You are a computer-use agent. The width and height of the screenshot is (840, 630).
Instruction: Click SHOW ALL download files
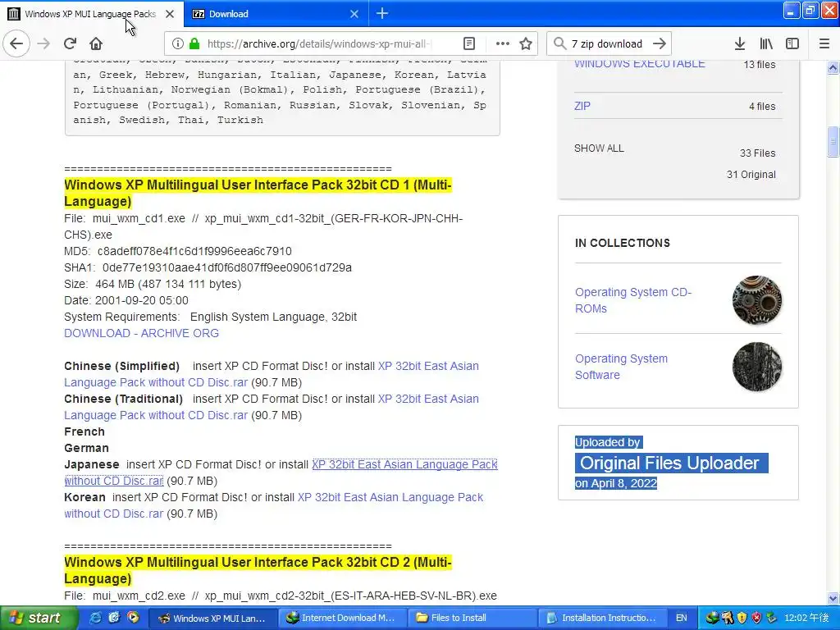point(599,148)
